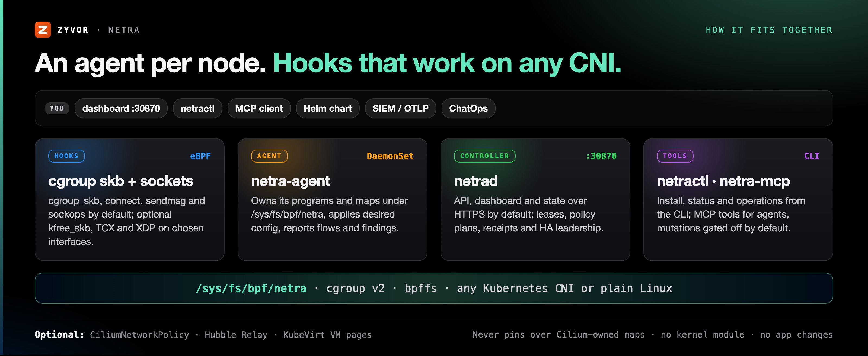Click the netra-agent card heading
Screen dimensions: 868x356
click(x=291, y=181)
